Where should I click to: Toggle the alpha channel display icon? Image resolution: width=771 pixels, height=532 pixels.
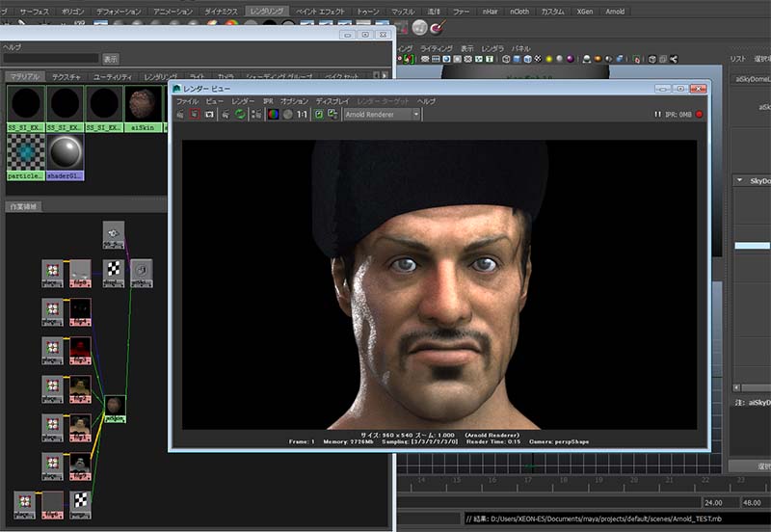288,114
